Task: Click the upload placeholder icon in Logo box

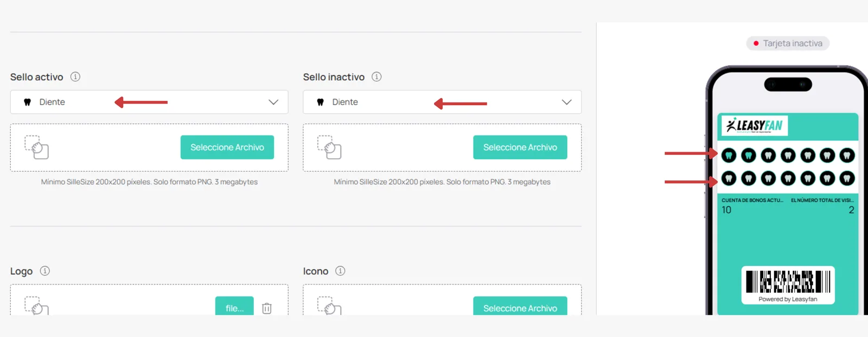Action: [36, 306]
